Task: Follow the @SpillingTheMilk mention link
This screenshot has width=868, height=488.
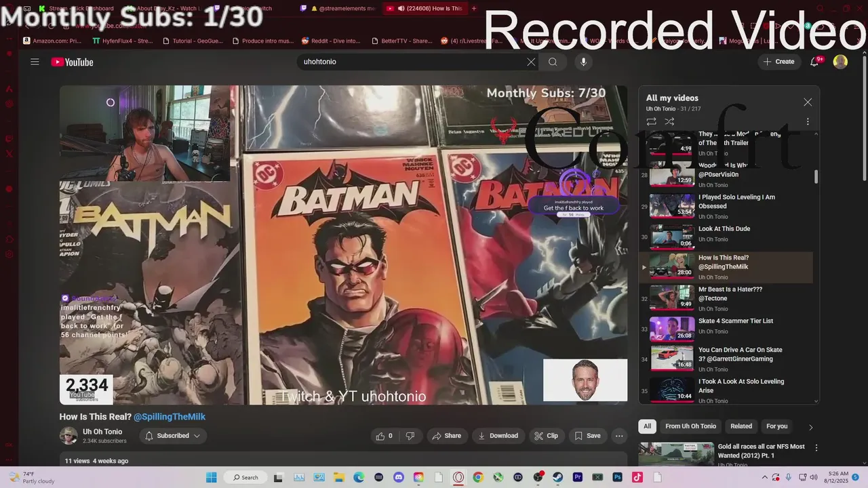Action: click(x=170, y=417)
